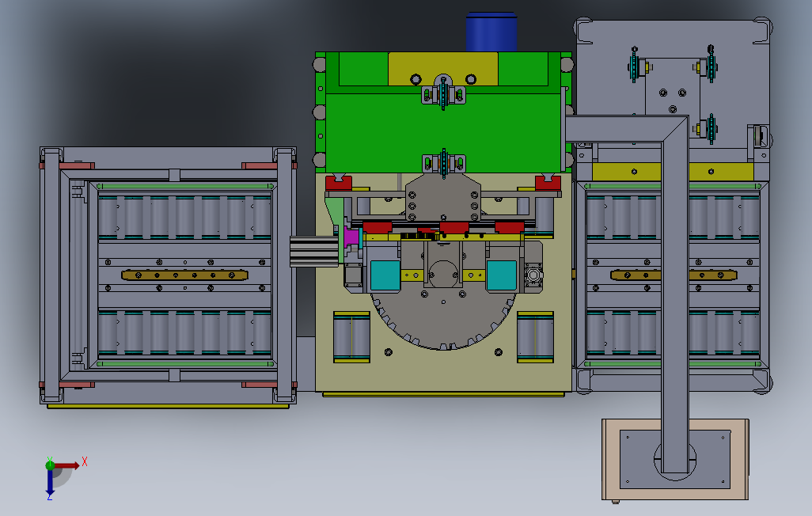Viewport: 812px width, 516px height.
Task: Select the large toothed gear wheel
Action: pyautogui.click(x=443, y=321)
